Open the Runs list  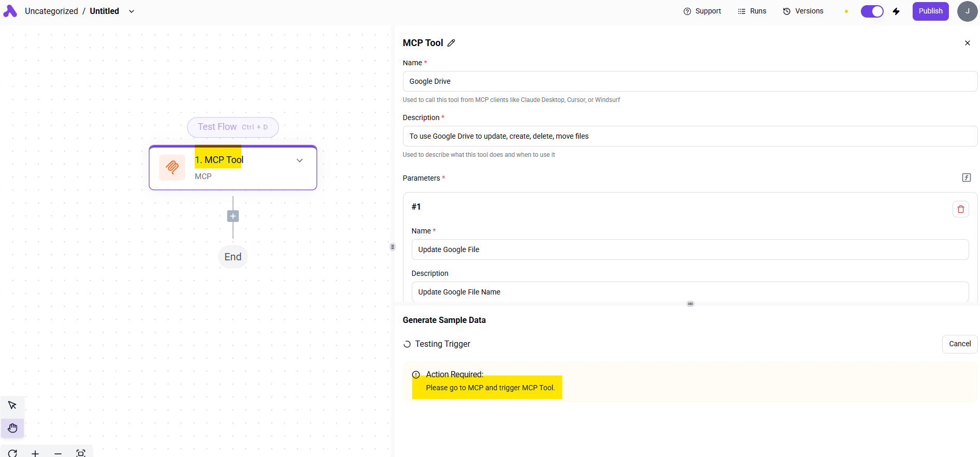(752, 11)
